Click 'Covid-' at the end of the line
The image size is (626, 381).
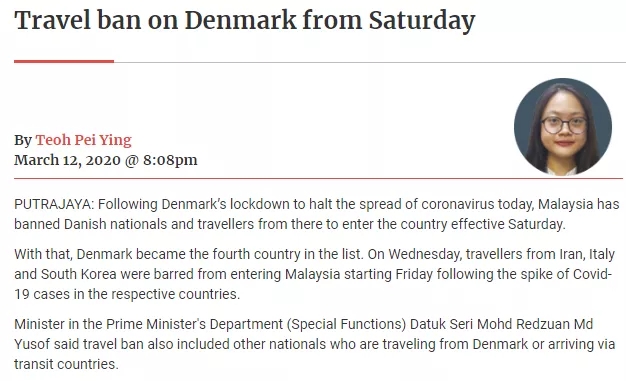coord(592,274)
